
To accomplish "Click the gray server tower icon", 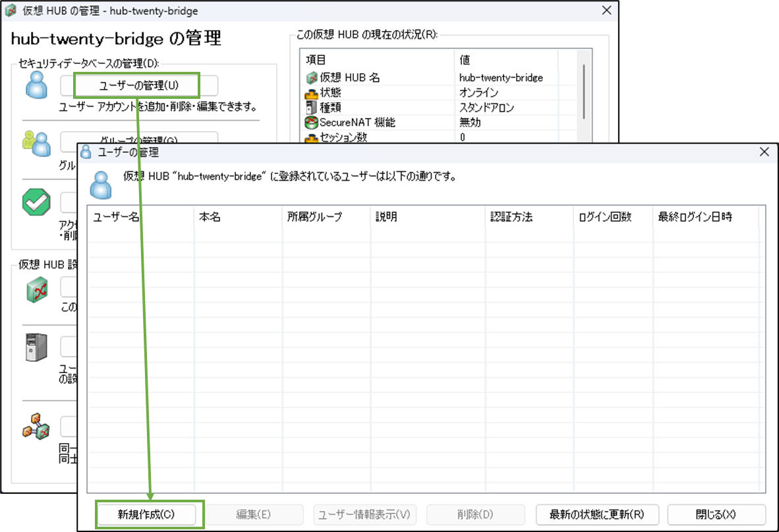I will click(x=38, y=346).
